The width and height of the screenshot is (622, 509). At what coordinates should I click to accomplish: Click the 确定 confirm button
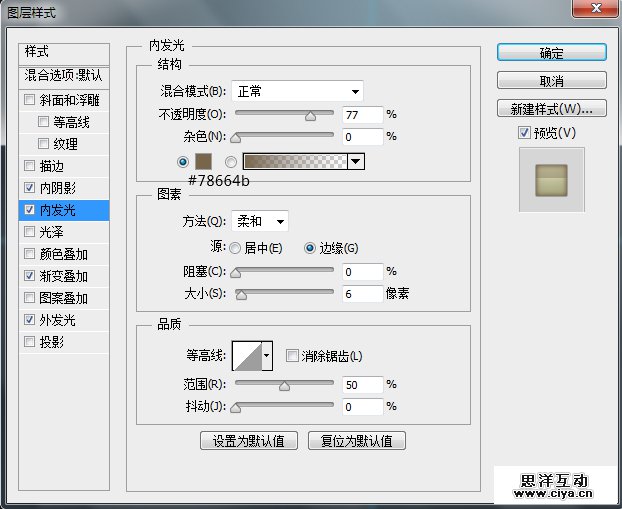[x=551, y=53]
